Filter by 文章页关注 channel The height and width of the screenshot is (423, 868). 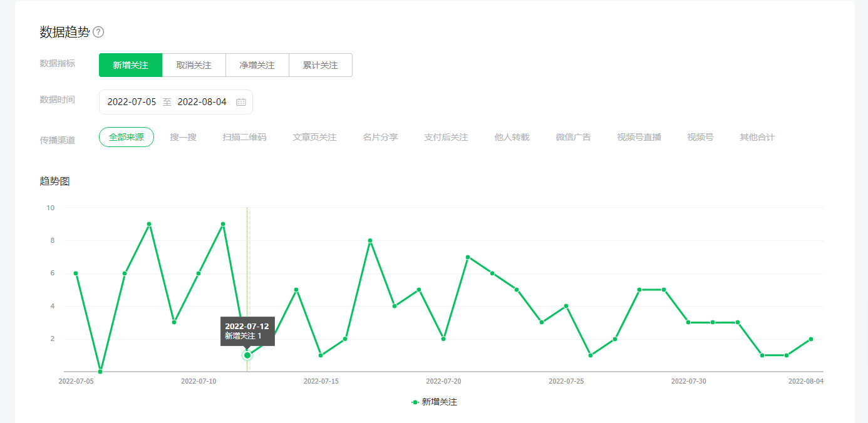(x=314, y=137)
